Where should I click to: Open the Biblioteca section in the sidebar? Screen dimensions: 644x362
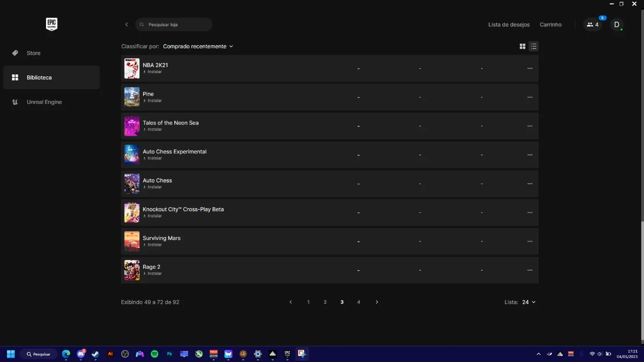pos(52,77)
